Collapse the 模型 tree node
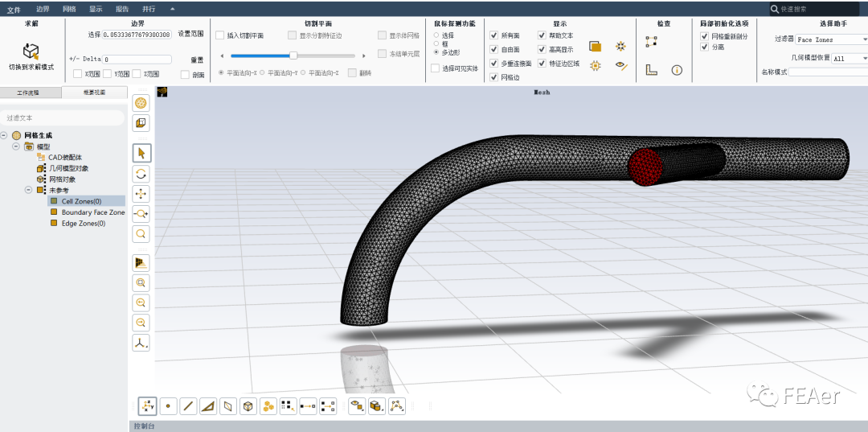The height and width of the screenshot is (432, 868). click(x=16, y=147)
